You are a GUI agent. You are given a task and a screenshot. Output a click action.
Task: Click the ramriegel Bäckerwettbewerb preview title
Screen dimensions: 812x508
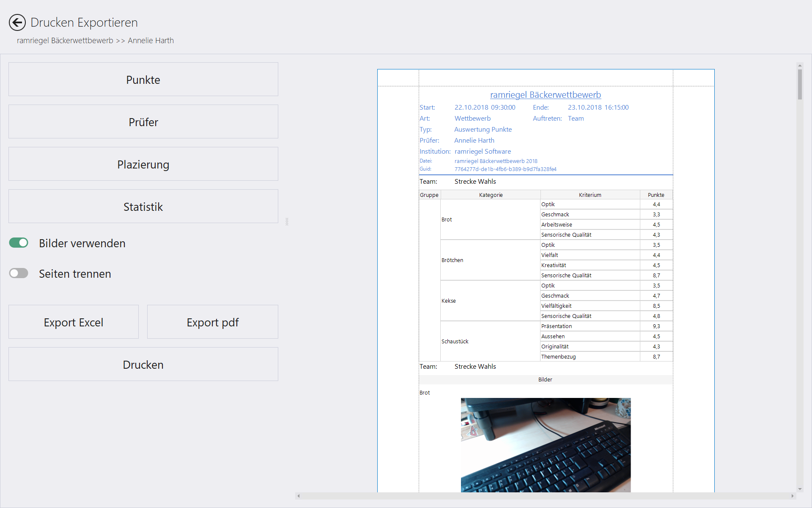coord(545,95)
